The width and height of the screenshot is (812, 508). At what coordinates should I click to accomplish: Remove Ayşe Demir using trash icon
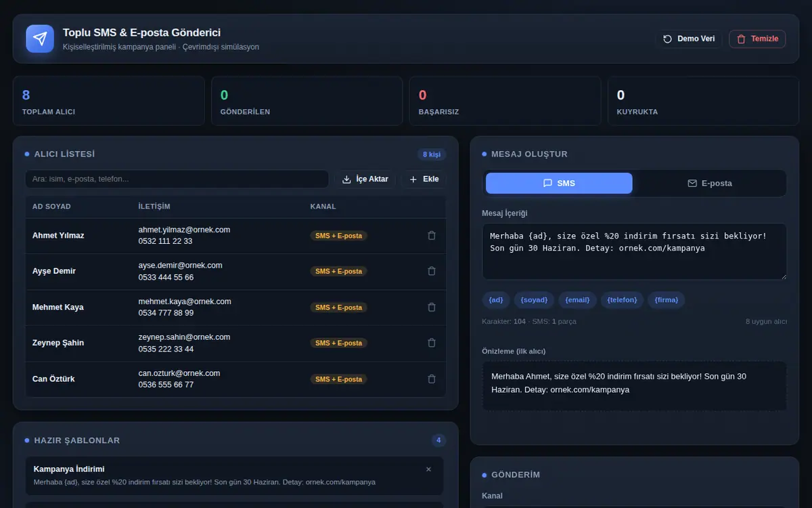pos(432,271)
